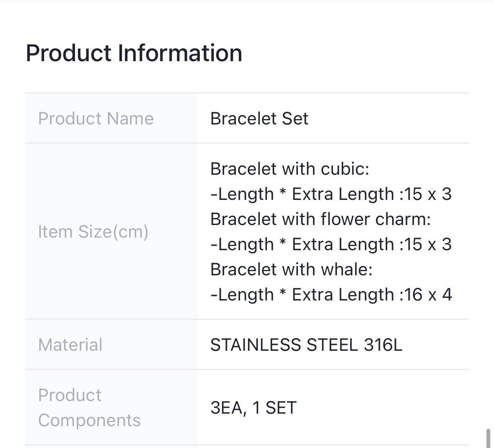Click second Length Extra Length 15 x 3

coord(331,244)
